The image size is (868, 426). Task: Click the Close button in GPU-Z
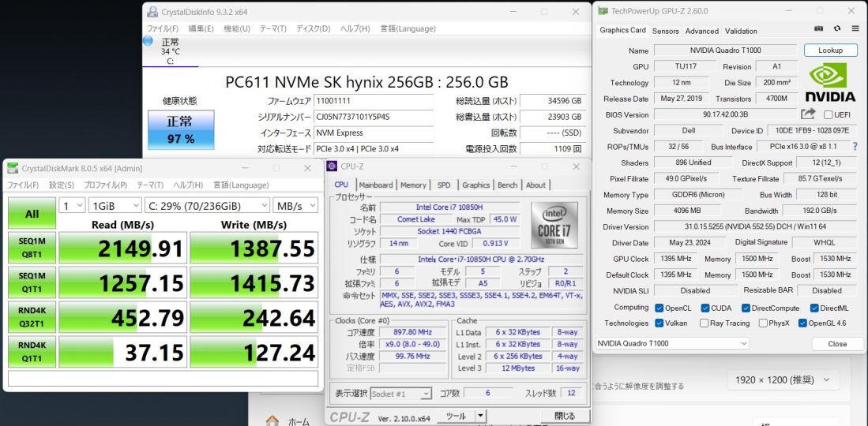pyautogui.click(x=837, y=344)
